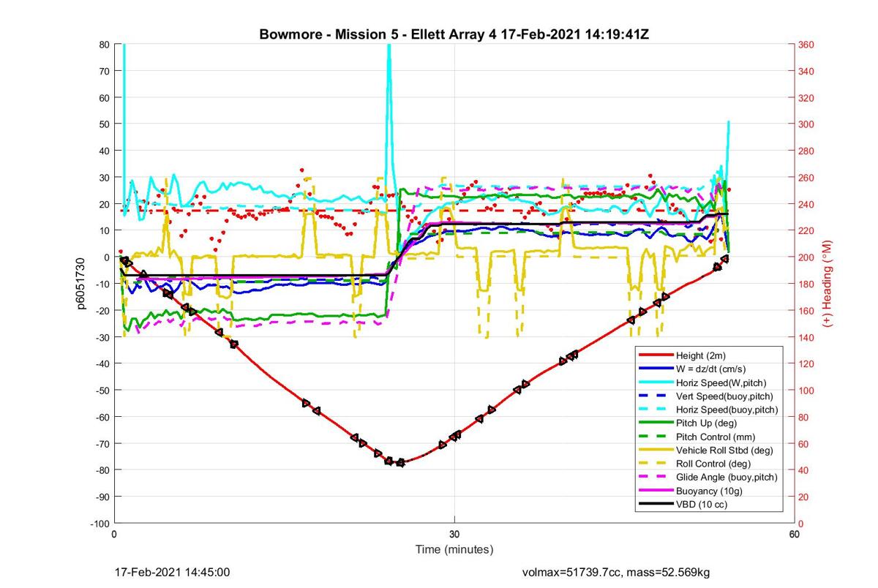
Task: Click the '360' heading tick label
Action: 807,45
